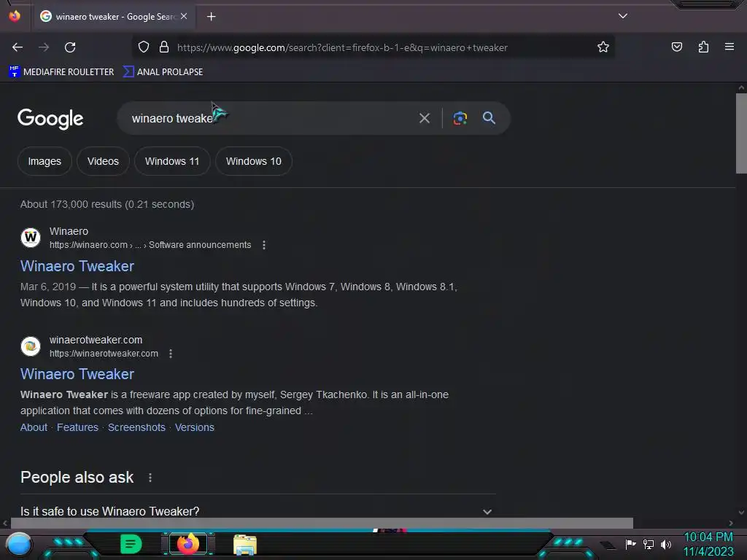
Task: Click the 'About 173,000 results' text
Action: click(x=107, y=204)
